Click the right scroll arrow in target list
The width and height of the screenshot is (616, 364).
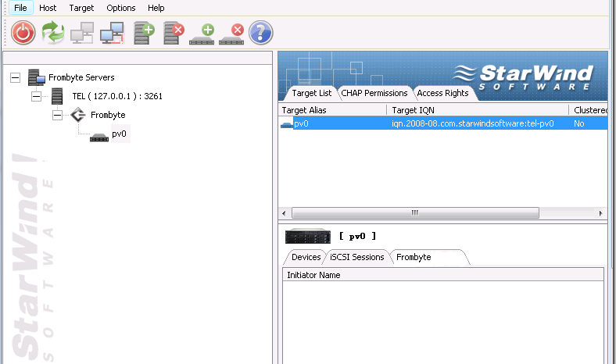(600, 213)
